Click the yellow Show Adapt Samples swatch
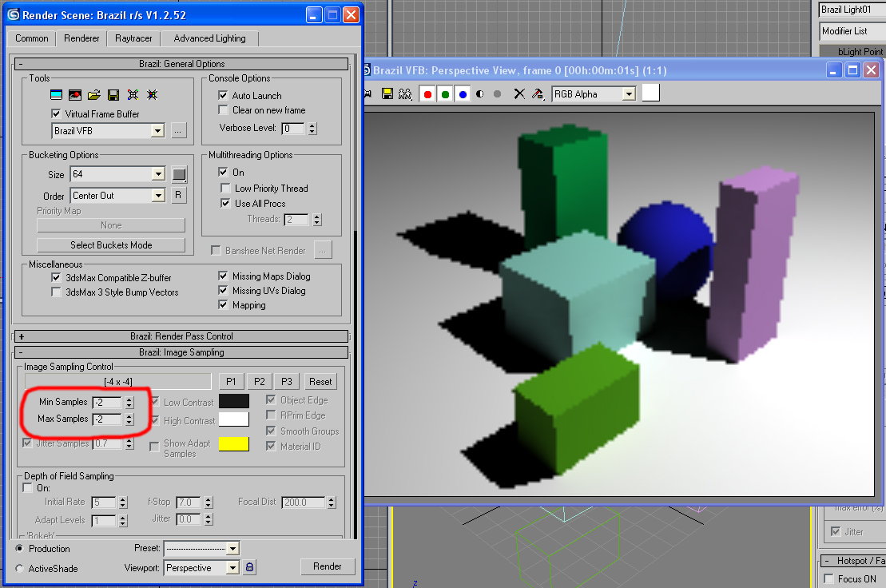Screen dimensions: 886x588 [234, 444]
